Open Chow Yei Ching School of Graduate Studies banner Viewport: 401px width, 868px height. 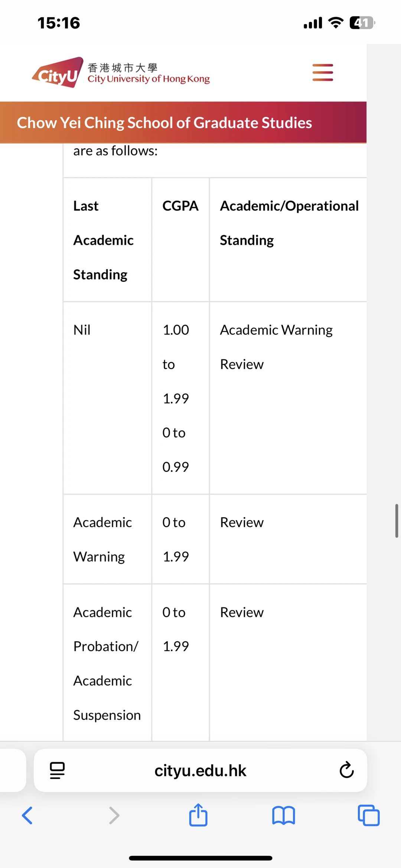tap(183, 123)
